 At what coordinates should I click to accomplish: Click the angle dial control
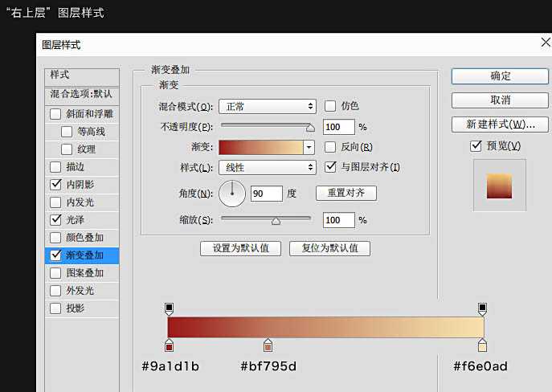tap(232, 193)
